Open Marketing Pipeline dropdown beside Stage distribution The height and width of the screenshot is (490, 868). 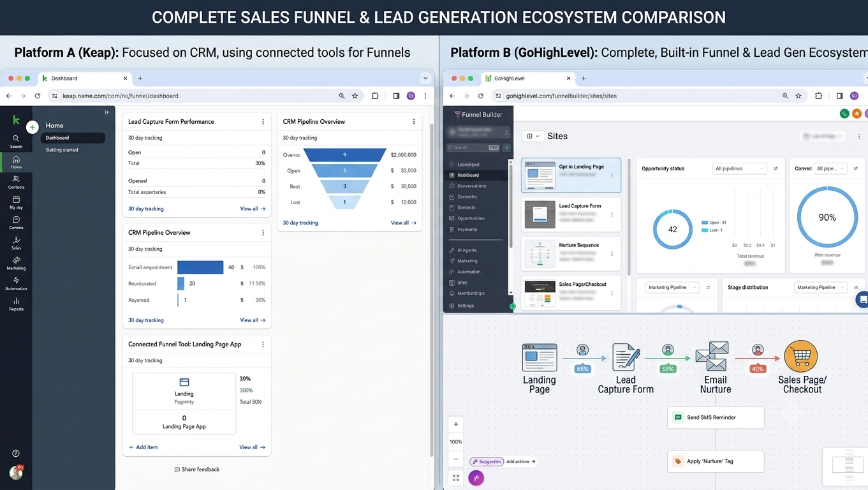click(821, 288)
